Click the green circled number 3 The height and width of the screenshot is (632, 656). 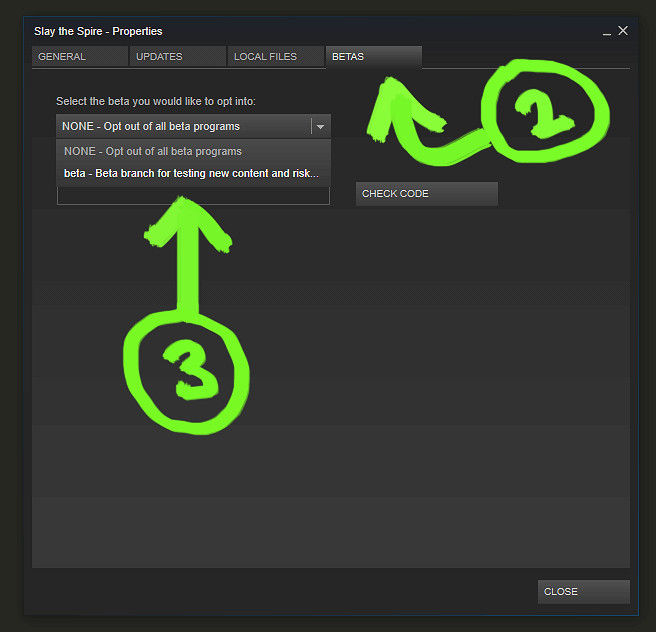(x=187, y=373)
